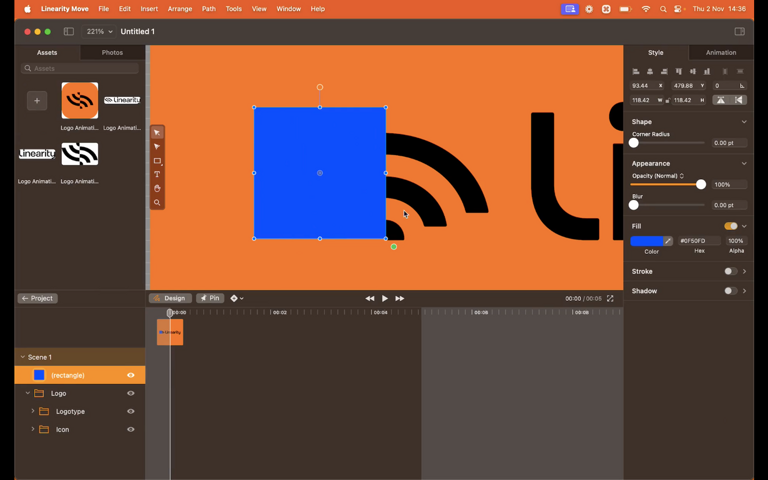Click the align bottom edges icon

707,72
